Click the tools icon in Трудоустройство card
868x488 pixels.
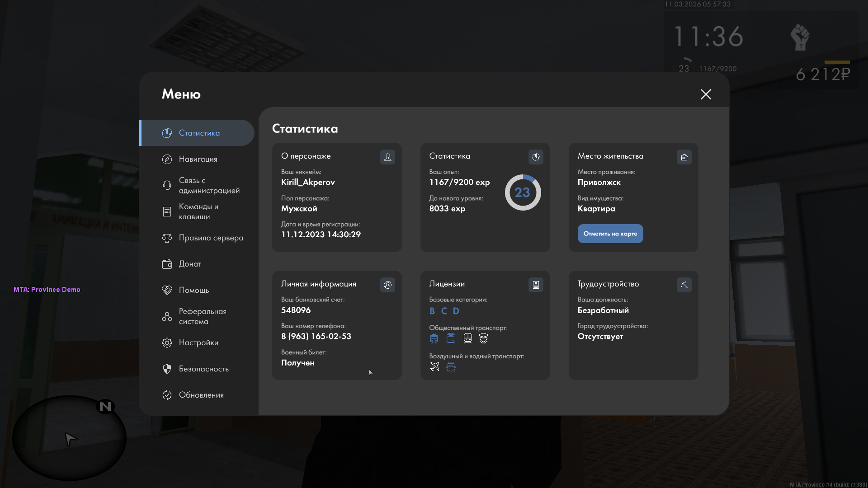coord(684,285)
